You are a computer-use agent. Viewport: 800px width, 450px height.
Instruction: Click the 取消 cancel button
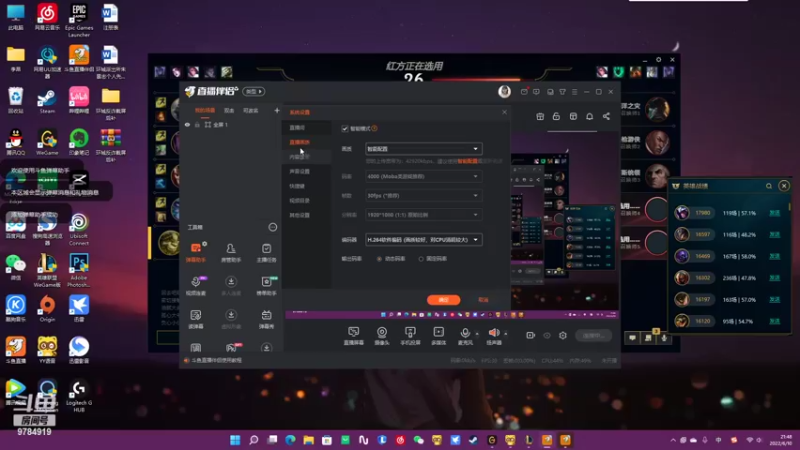(x=483, y=300)
